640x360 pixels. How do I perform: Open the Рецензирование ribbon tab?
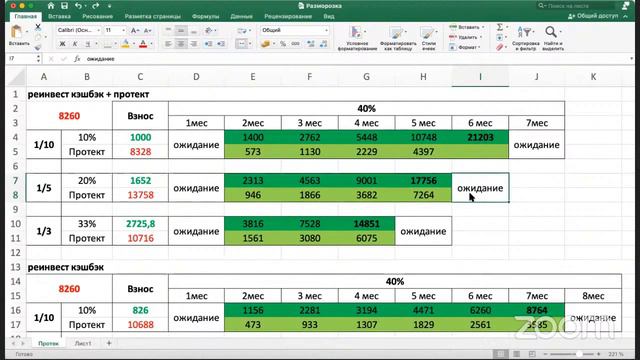pos(288,16)
